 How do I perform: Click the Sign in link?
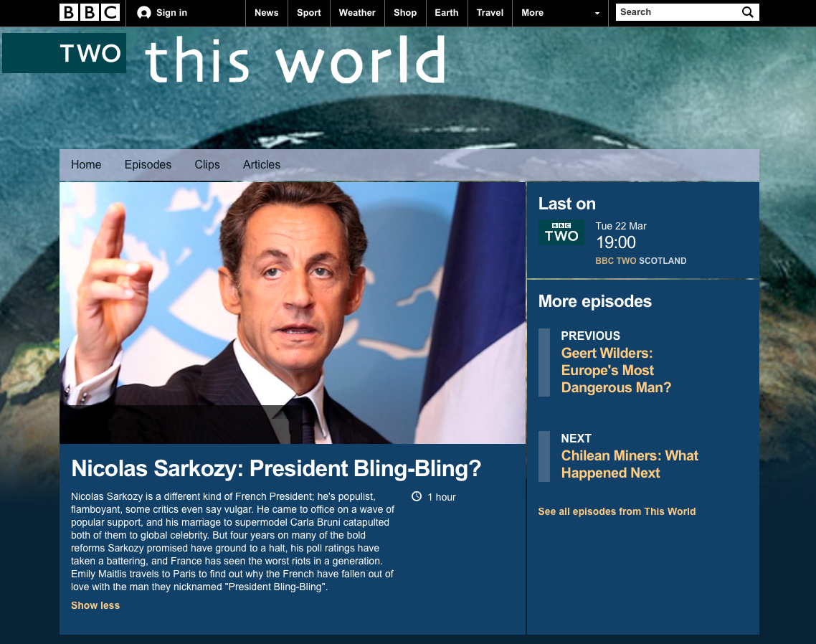coord(171,12)
